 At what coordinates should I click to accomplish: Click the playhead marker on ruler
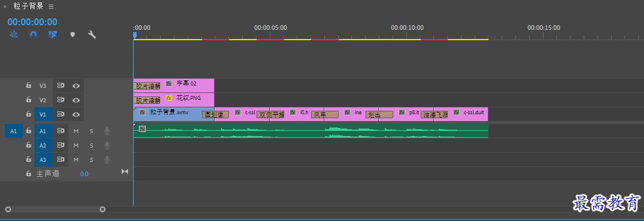click(x=134, y=36)
